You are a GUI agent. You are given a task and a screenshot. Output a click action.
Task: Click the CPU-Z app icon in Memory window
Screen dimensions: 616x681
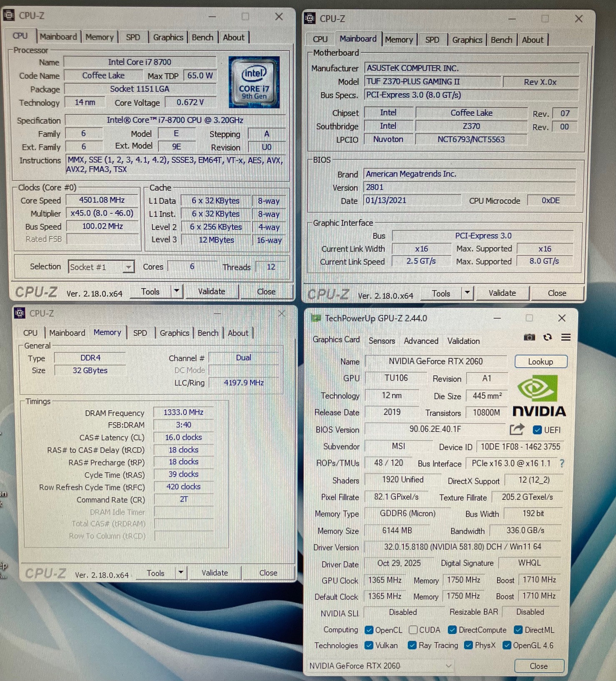click(20, 313)
